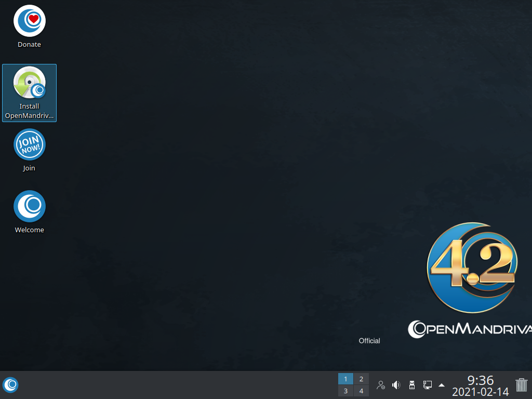
Task: Open the audio volume tray icon
Action: point(396,385)
